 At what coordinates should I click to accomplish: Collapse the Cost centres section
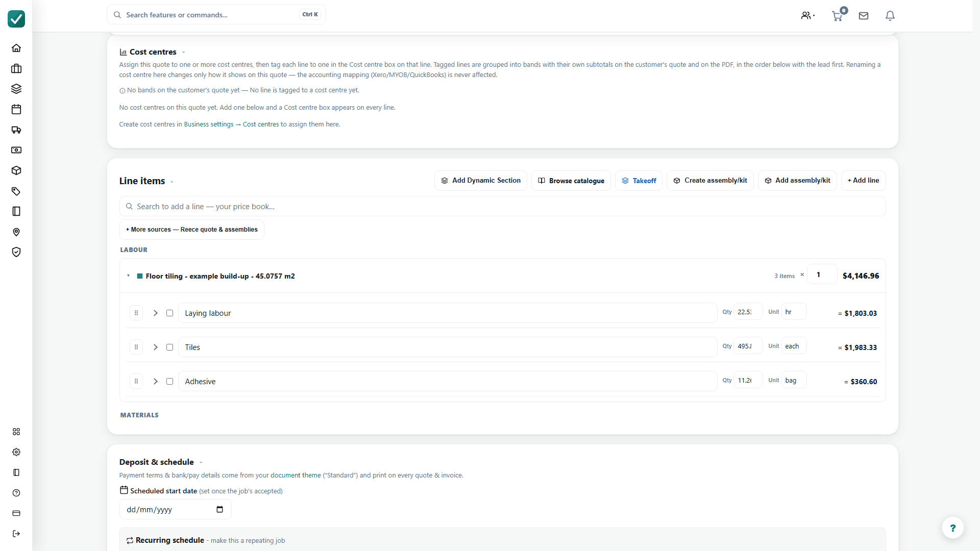click(184, 53)
